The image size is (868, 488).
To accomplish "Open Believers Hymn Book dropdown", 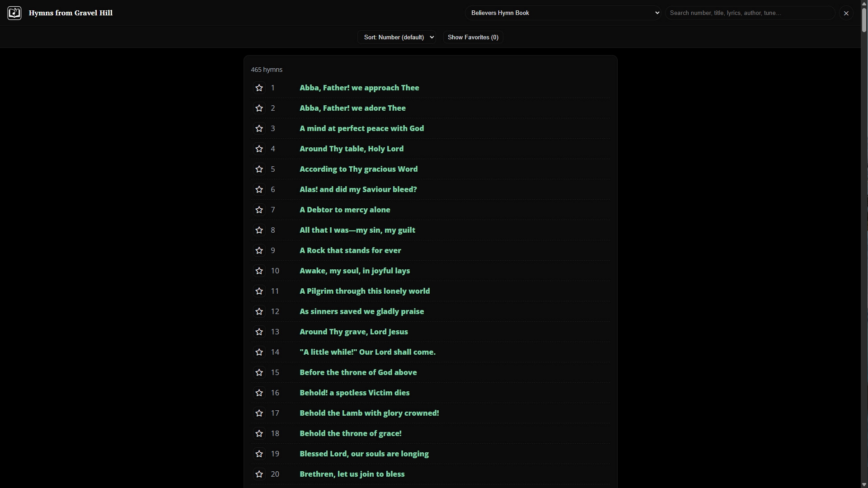I will coord(563,13).
